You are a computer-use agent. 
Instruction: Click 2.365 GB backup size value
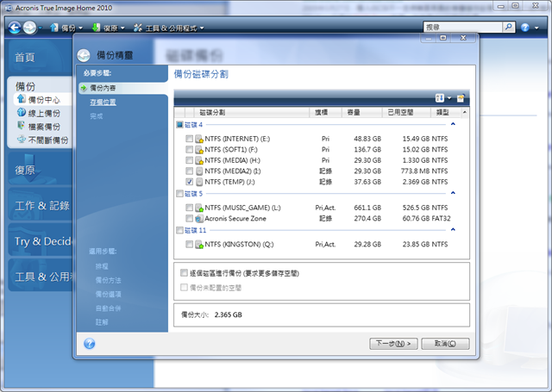coord(228,314)
